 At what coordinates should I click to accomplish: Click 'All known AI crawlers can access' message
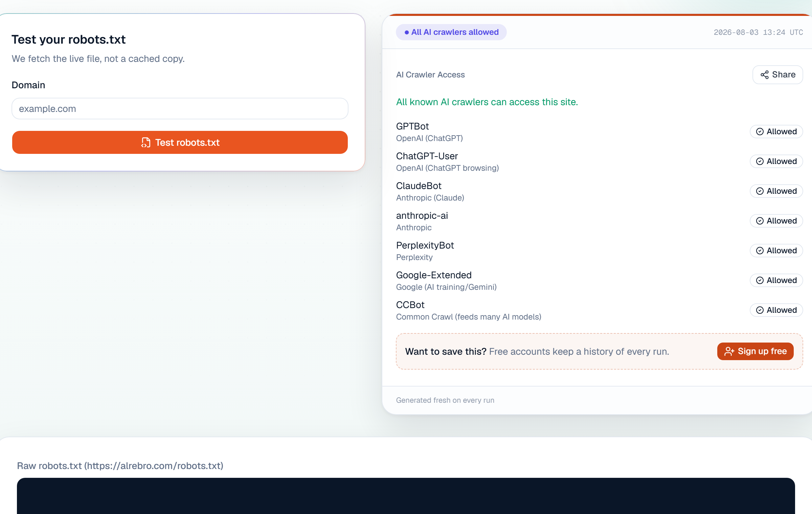point(487,102)
